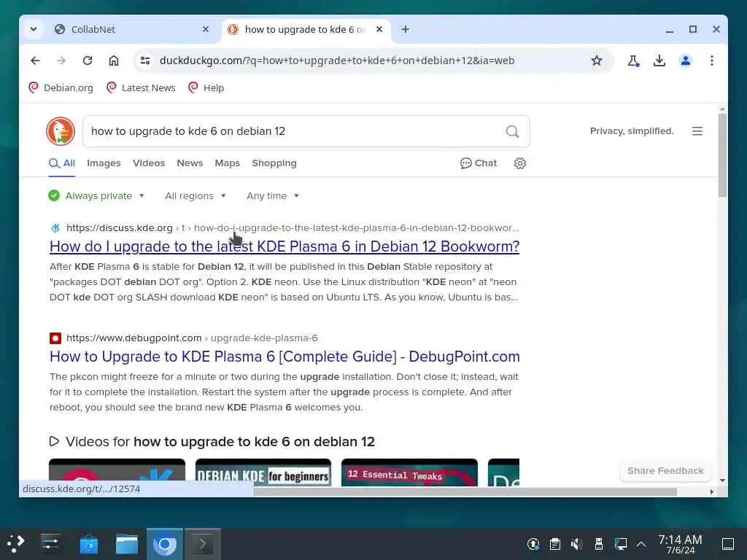
Task: Open the downloads icon in toolbar
Action: (659, 61)
